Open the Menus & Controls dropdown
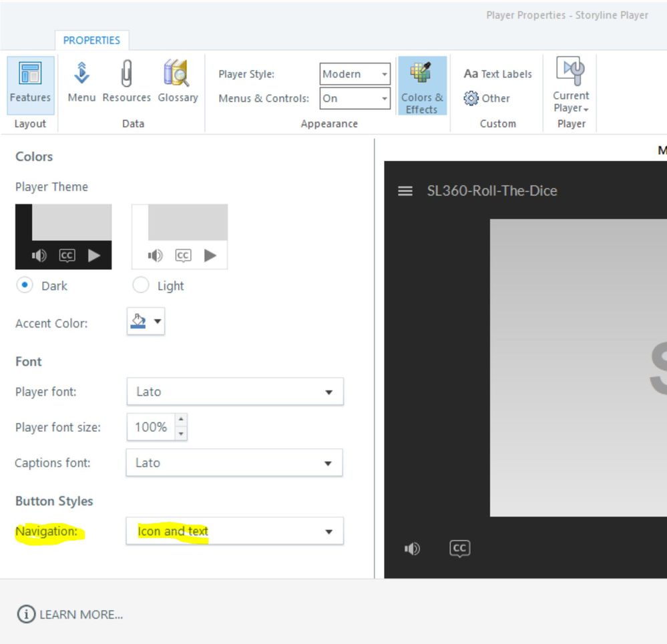The height and width of the screenshot is (644, 667). click(x=355, y=98)
